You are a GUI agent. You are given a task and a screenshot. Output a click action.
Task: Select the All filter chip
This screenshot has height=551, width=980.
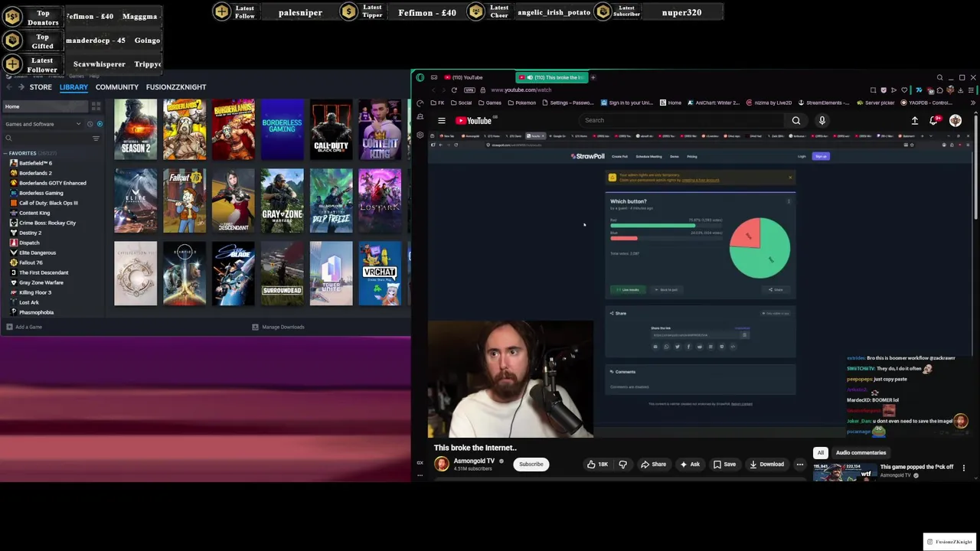[x=820, y=452]
